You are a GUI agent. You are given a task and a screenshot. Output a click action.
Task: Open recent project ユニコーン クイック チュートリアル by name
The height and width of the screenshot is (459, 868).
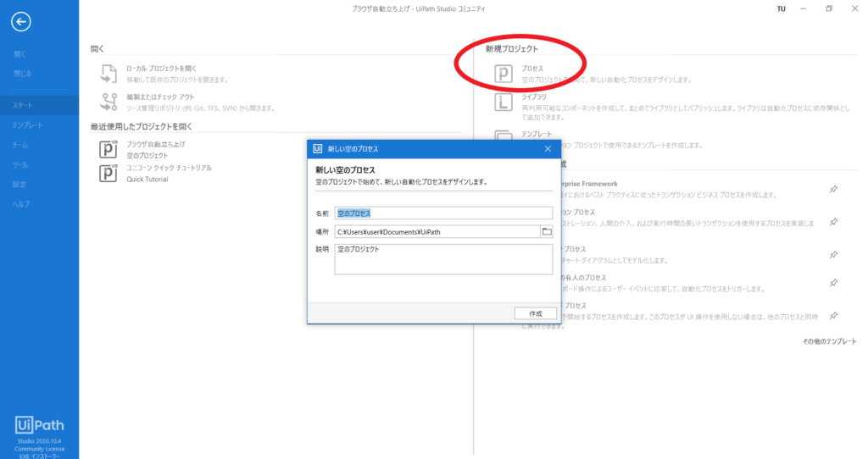pos(169,168)
